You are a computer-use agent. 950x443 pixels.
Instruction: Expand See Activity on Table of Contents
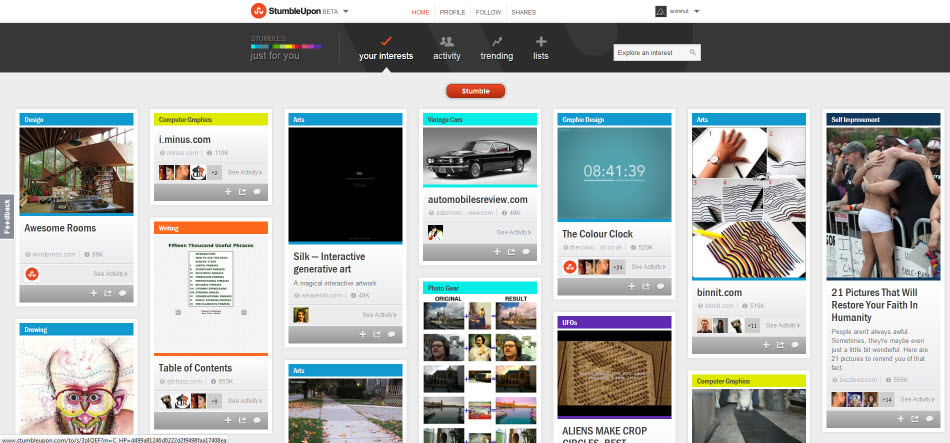tap(245, 401)
